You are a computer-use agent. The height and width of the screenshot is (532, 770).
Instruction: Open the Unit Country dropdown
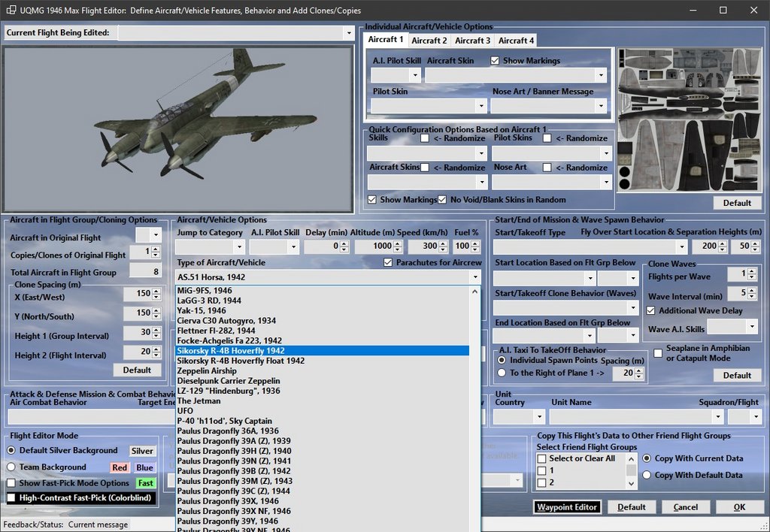[540, 417]
